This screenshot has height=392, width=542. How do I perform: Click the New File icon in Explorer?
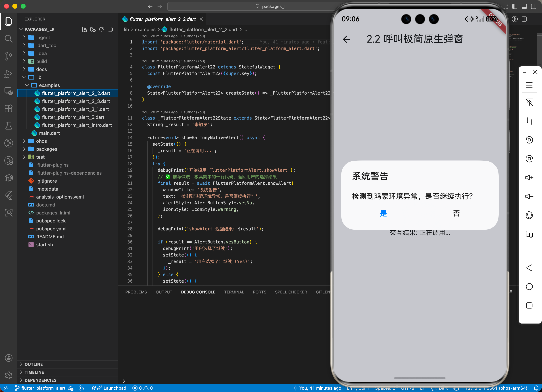pyautogui.click(x=84, y=29)
